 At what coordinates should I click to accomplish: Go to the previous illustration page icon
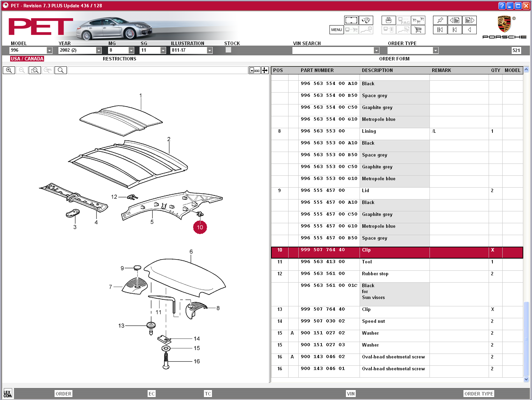(455, 20)
